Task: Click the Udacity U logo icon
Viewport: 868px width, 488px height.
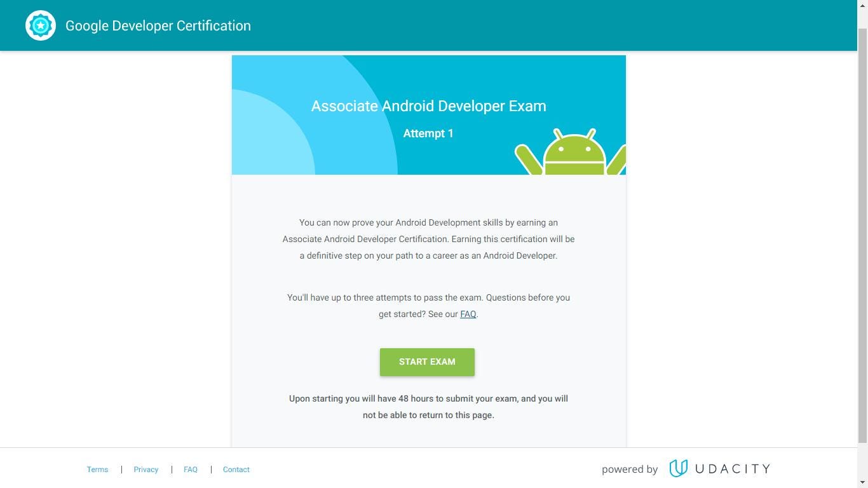Action: tap(678, 468)
